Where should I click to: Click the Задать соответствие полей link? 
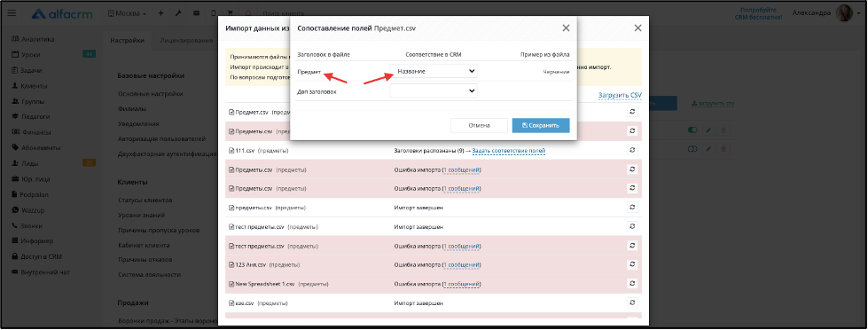click(x=509, y=151)
